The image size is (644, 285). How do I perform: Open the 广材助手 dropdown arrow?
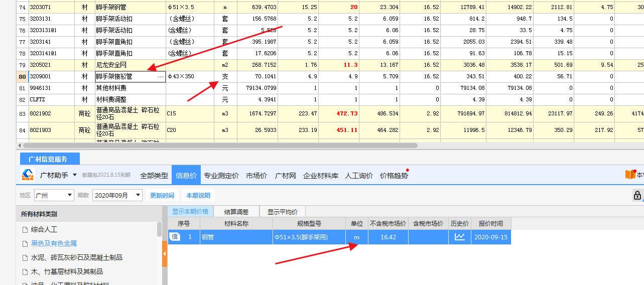(75, 175)
